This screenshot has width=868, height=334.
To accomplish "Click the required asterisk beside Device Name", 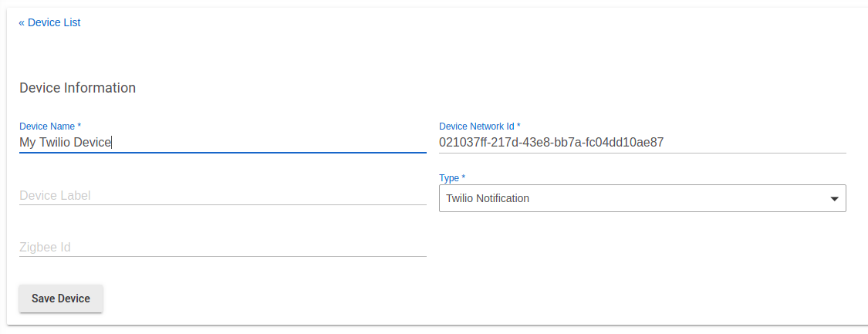I will [79, 125].
